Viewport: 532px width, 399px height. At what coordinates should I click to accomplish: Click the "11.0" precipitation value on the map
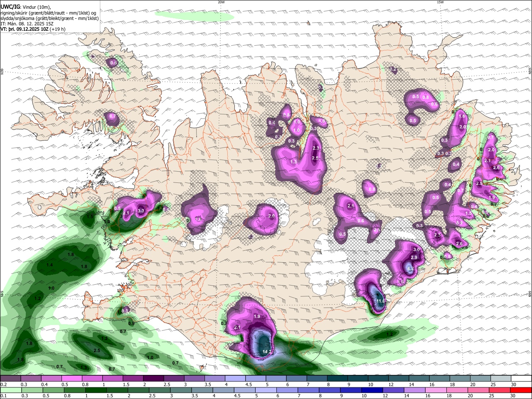tap(381, 301)
